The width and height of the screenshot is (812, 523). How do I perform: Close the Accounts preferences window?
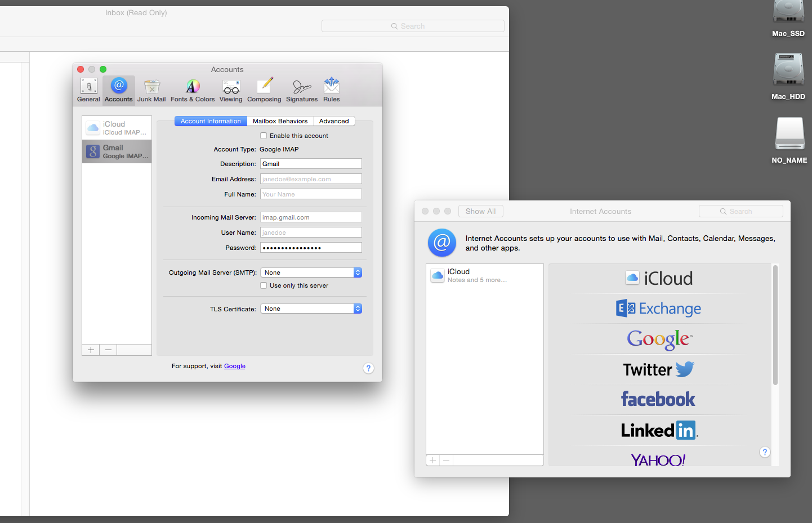pos(81,69)
